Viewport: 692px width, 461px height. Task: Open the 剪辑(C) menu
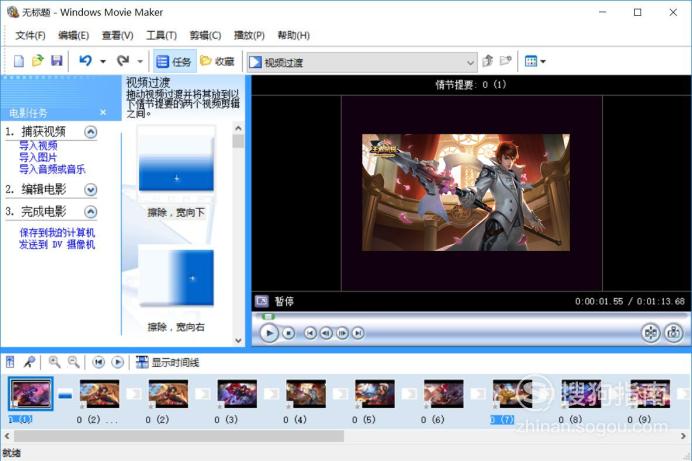205,35
